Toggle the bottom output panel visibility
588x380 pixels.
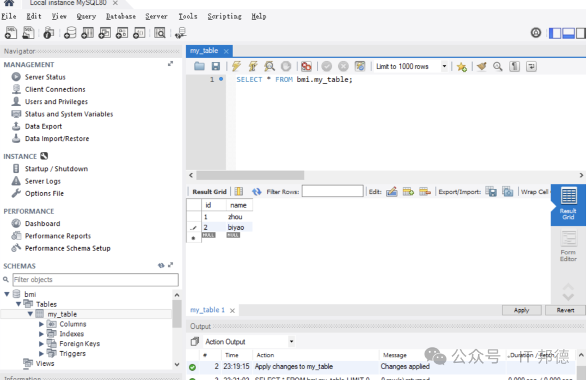click(x=568, y=33)
